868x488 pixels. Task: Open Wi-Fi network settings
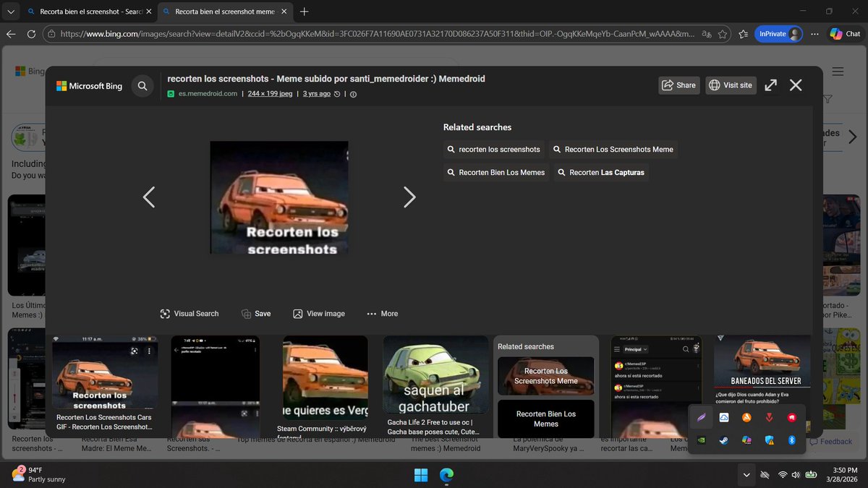tap(782, 475)
